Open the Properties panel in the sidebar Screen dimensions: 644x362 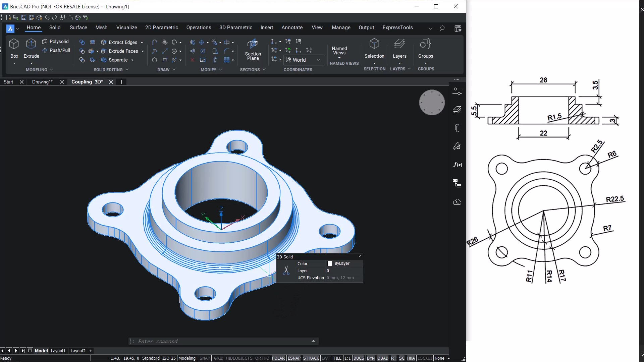(x=457, y=91)
